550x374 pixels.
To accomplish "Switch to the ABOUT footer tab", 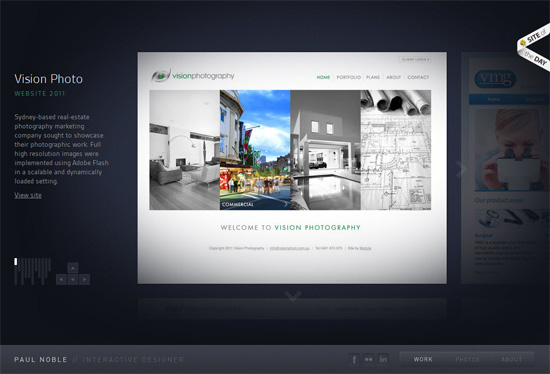I will 511,359.
